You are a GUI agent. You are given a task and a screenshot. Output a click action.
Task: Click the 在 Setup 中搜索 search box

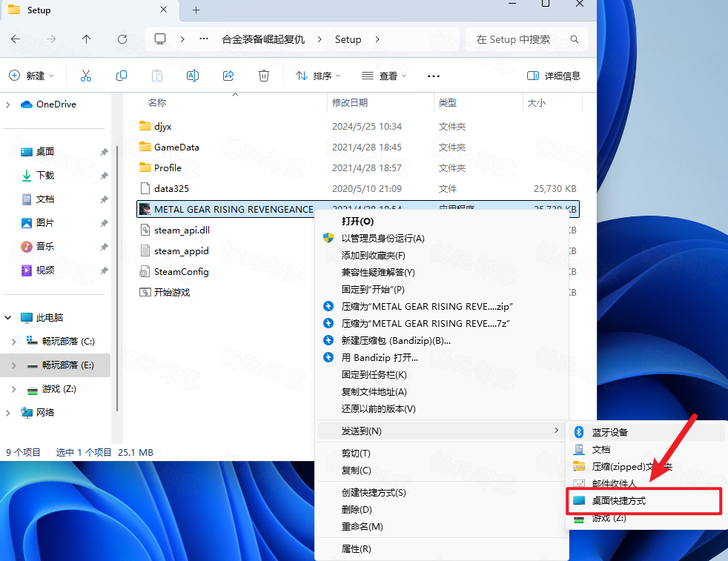(526, 39)
